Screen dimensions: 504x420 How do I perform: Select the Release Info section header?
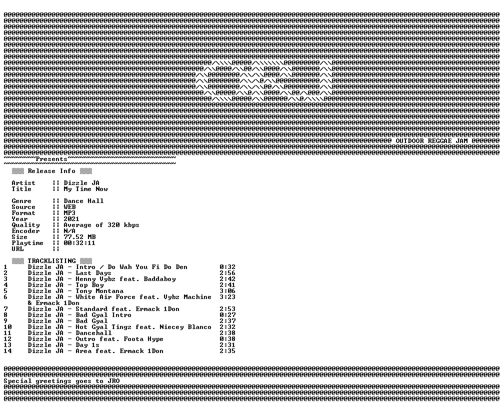51,171
